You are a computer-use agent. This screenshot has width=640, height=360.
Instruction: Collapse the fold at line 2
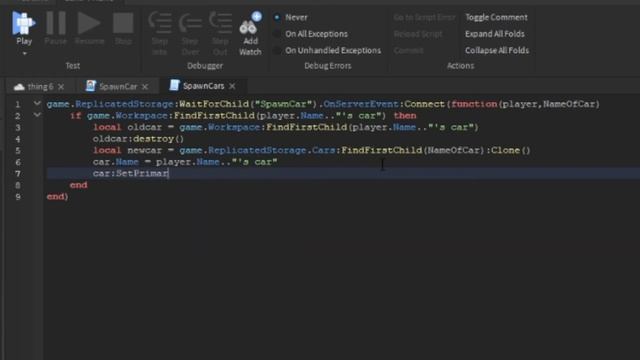click(37, 115)
